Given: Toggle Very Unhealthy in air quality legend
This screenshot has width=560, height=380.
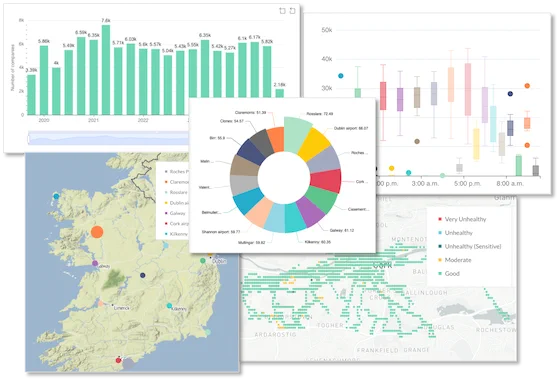Looking at the screenshot, I should coord(462,219).
